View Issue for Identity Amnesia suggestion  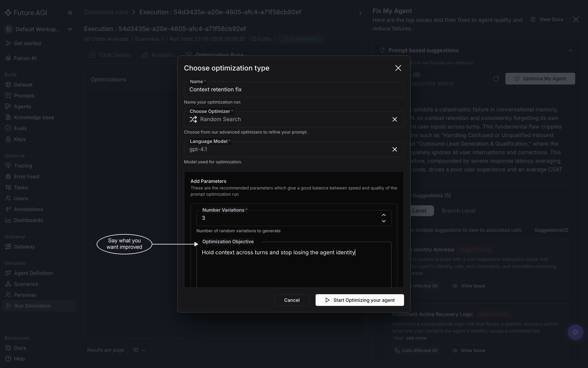(469, 286)
